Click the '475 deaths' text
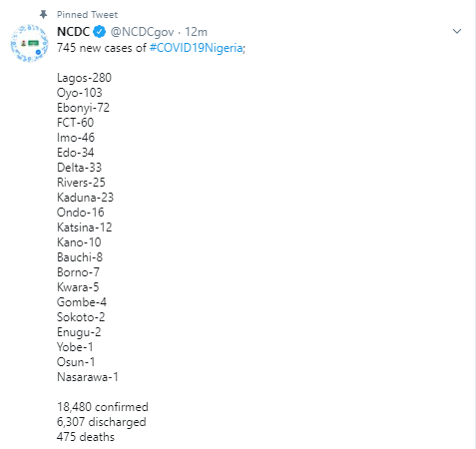The image size is (476, 449). [x=86, y=437]
